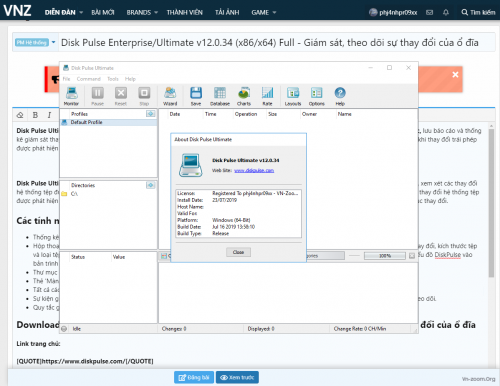
Task: Open the Database tool
Action: tap(220, 96)
